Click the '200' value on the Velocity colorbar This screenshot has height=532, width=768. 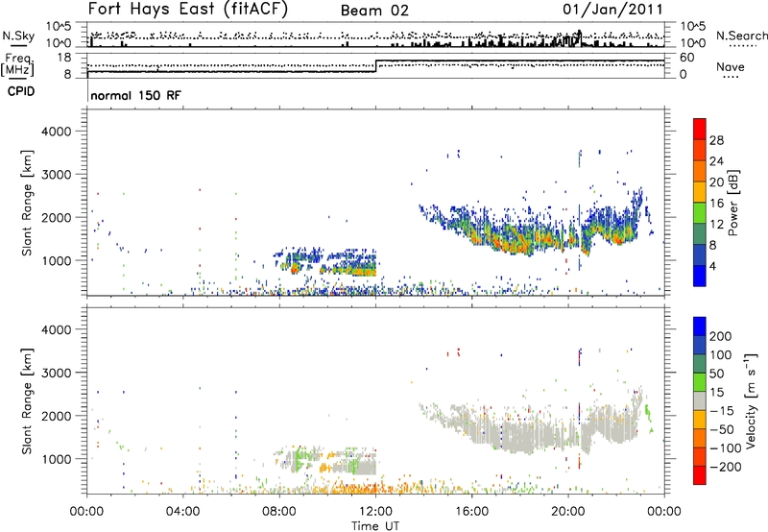click(x=721, y=336)
